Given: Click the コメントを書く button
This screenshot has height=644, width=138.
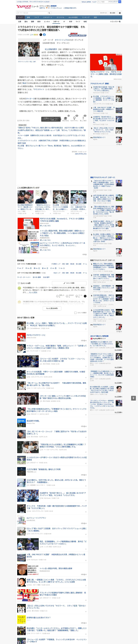Looking at the screenshot, I should 69,283.
